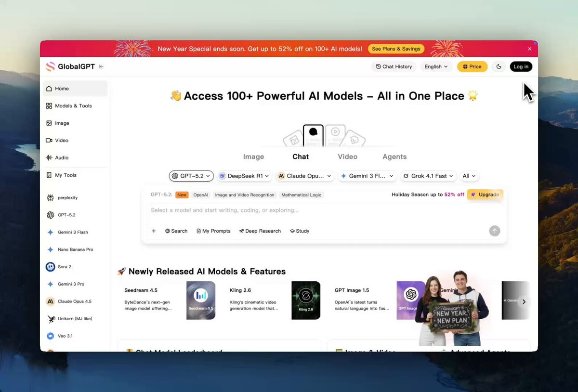578x392 pixels.
Task: Click the GlobalGPT logo icon
Action: pyautogui.click(x=51, y=66)
